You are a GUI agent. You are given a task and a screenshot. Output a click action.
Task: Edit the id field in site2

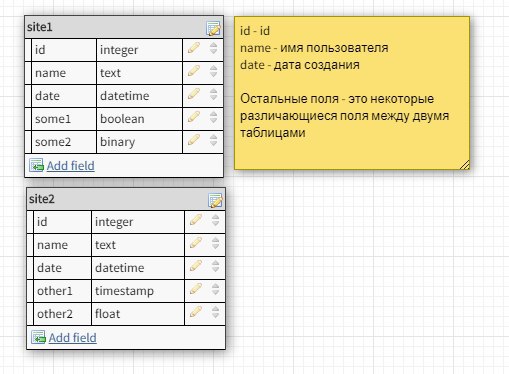click(x=196, y=220)
